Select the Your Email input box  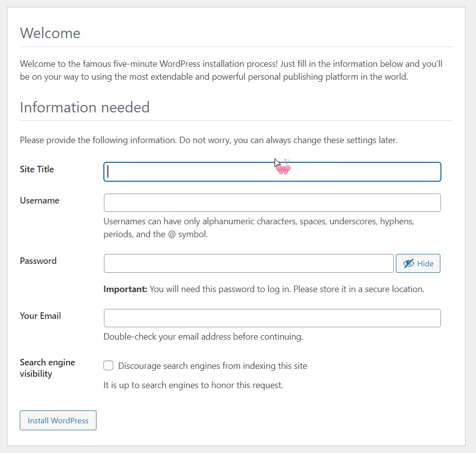(272, 318)
